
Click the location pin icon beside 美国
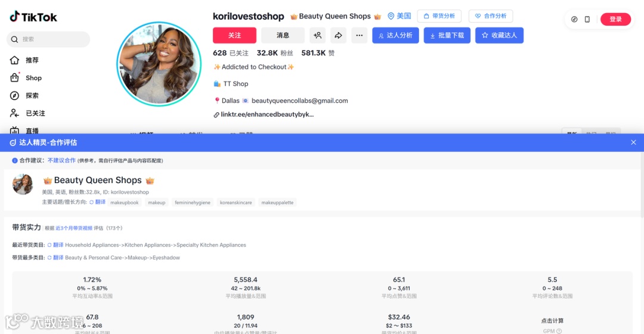(391, 16)
